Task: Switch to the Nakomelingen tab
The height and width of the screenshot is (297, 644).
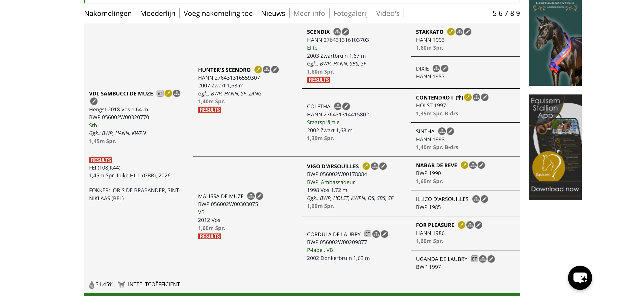Action: (x=108, y=13)
